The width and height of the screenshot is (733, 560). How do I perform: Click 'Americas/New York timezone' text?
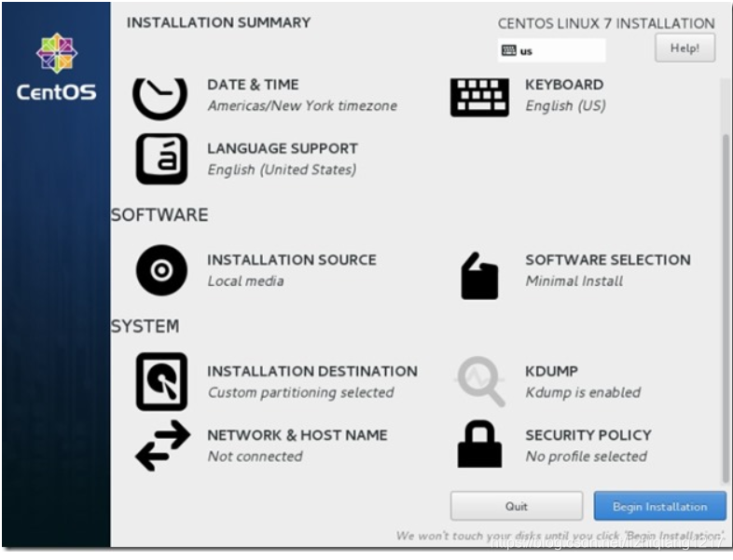click(x=302, y=105)
